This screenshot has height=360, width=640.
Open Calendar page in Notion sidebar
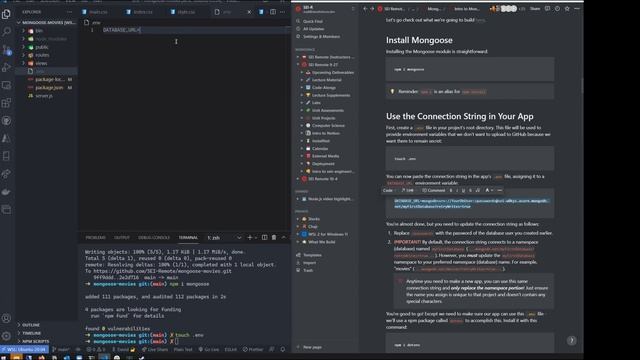[x=320, y=149]
